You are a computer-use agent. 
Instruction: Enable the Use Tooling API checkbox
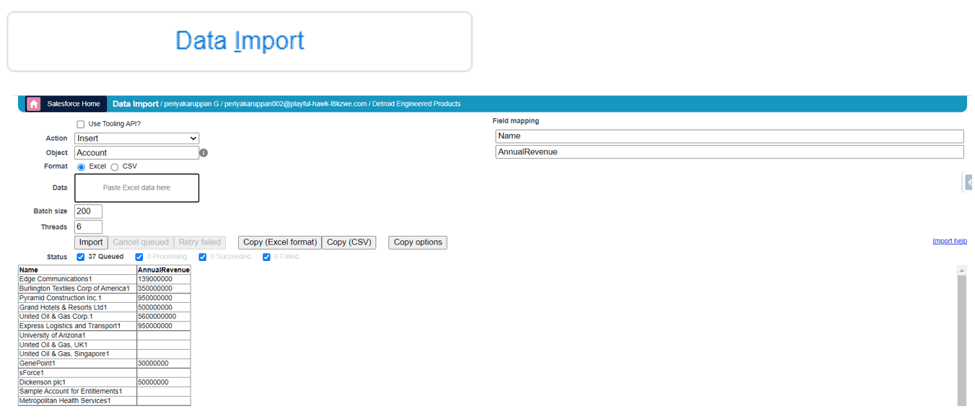coord(81,124)
